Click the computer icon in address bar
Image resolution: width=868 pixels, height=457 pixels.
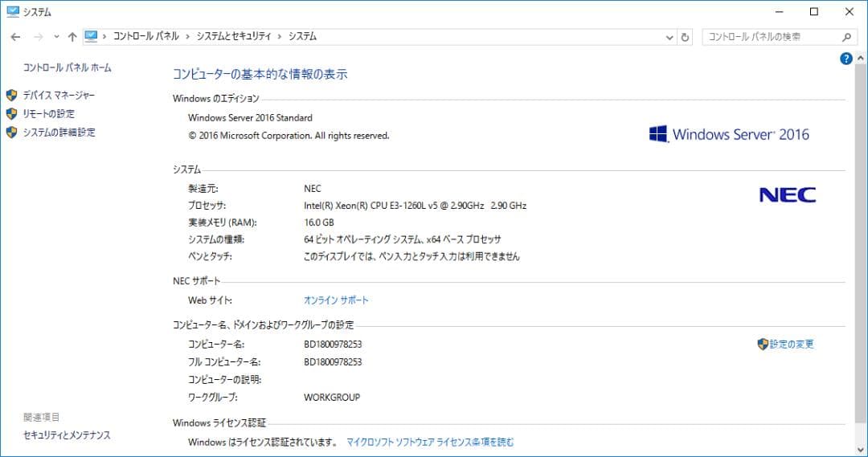[x=91, y=36]
